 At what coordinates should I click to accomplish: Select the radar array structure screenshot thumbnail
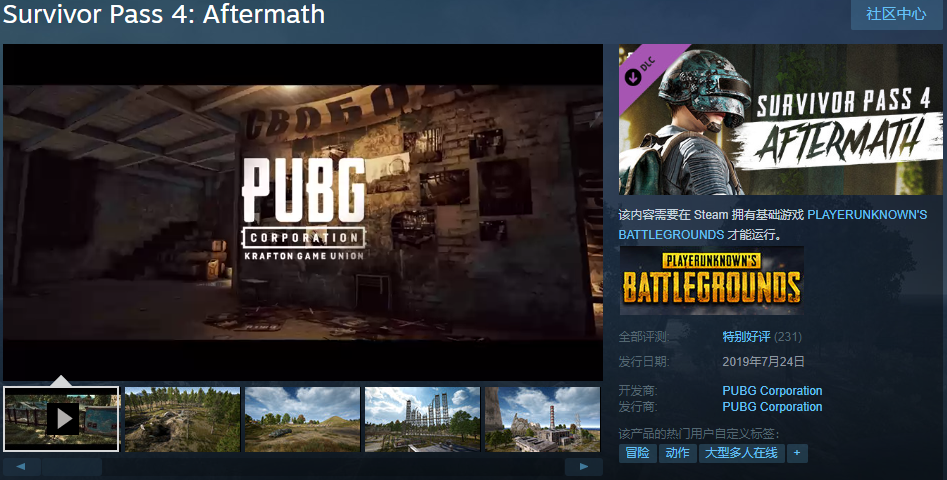tap(422, 419)
